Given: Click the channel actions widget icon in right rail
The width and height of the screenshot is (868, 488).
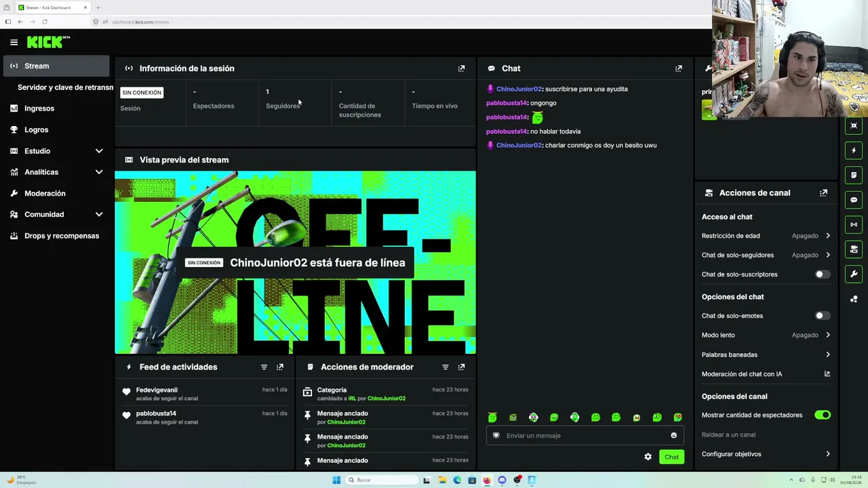Looking at the screenshot, I should 854,249.
